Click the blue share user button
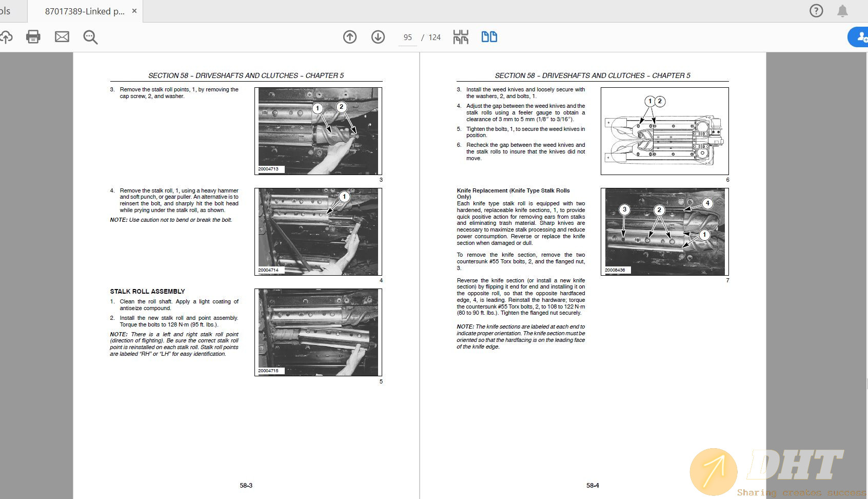The image size is (868, 499). click(859, 37)
